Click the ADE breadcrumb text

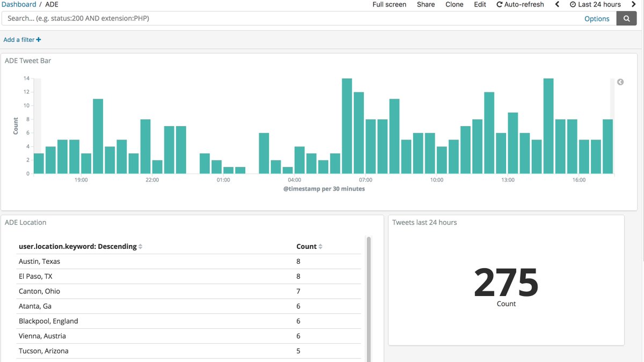coord(52,4)
